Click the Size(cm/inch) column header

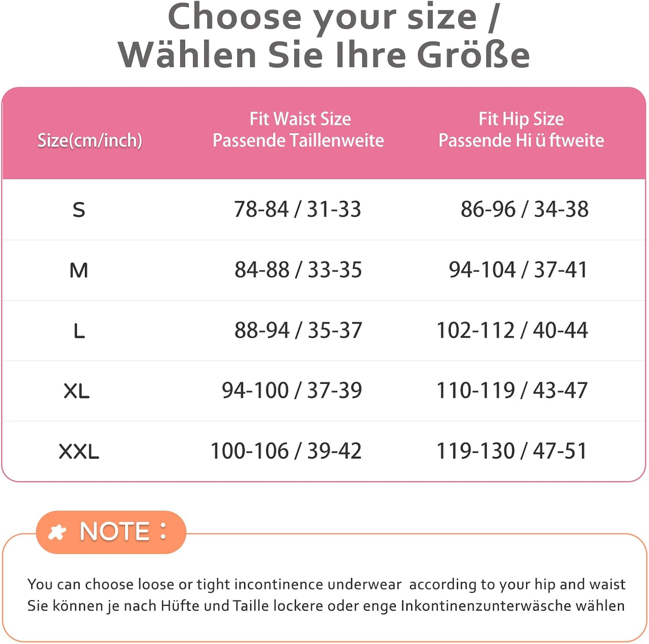[90, 140]
